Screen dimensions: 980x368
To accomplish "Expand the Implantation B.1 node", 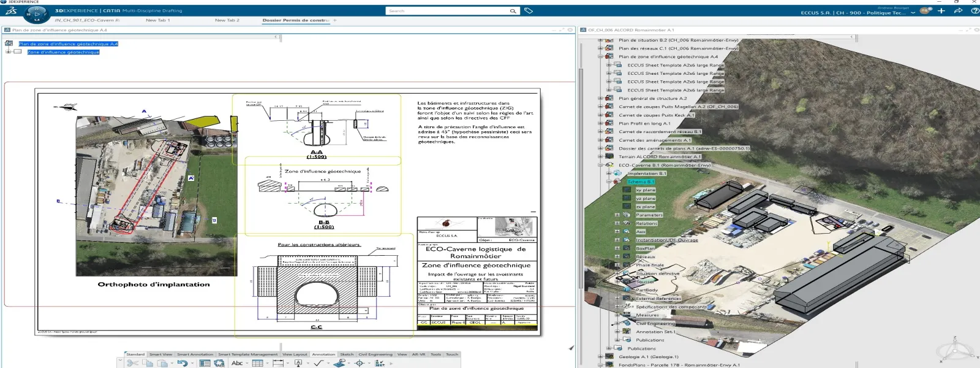I will 609,173.
